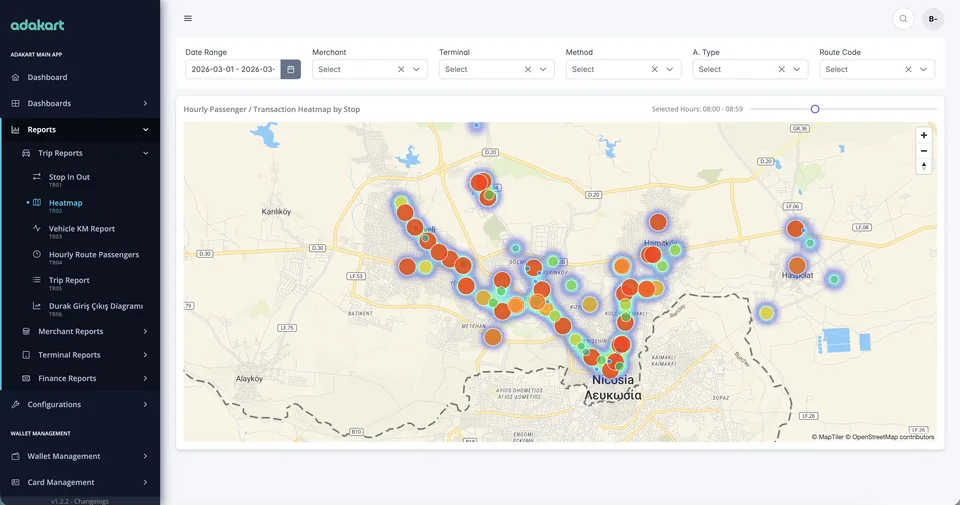The image size is (960, 505).
Task: Click the Vehicle KM Report pulse icon
Action: (37, 228)
